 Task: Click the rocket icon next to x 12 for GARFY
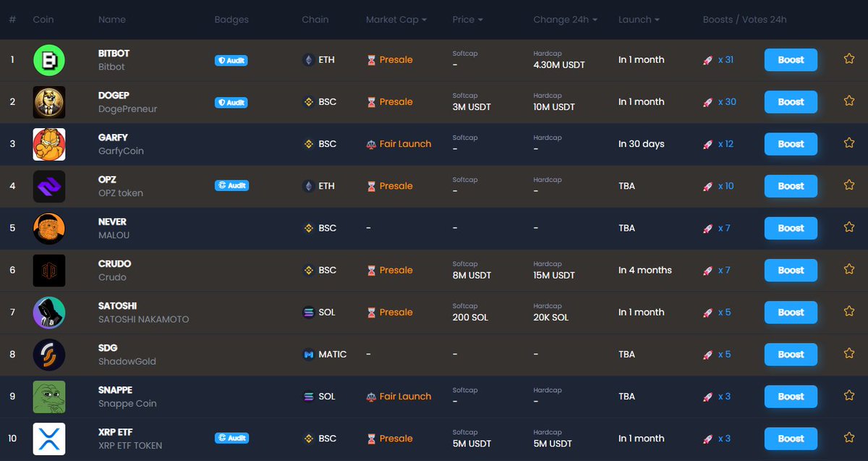(709, 144)
